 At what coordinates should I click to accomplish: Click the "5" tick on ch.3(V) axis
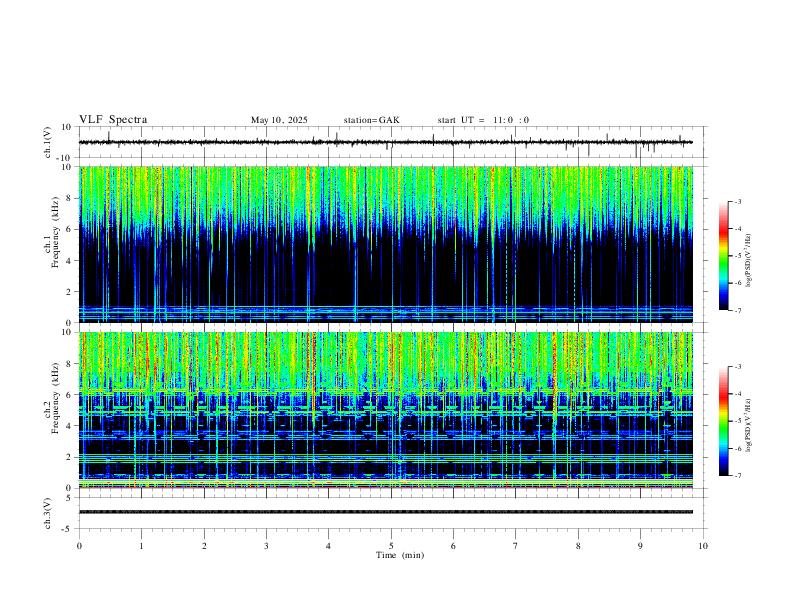pos(69,498)
